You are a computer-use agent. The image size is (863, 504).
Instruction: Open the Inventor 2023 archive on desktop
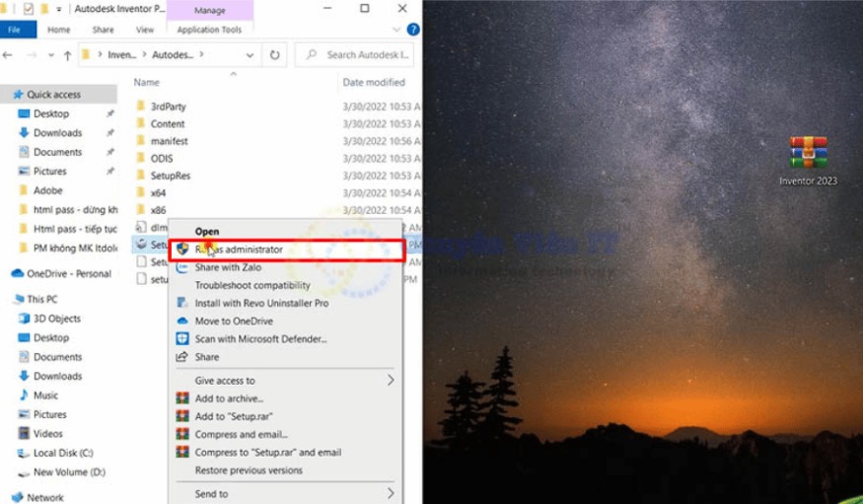(808, 154)
